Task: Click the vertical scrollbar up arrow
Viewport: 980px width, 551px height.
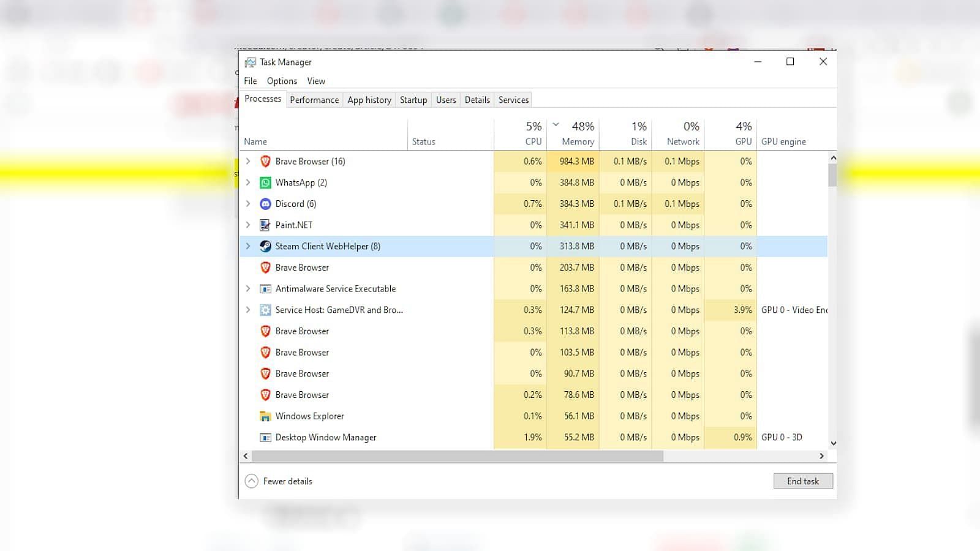Action: (832, 158)
